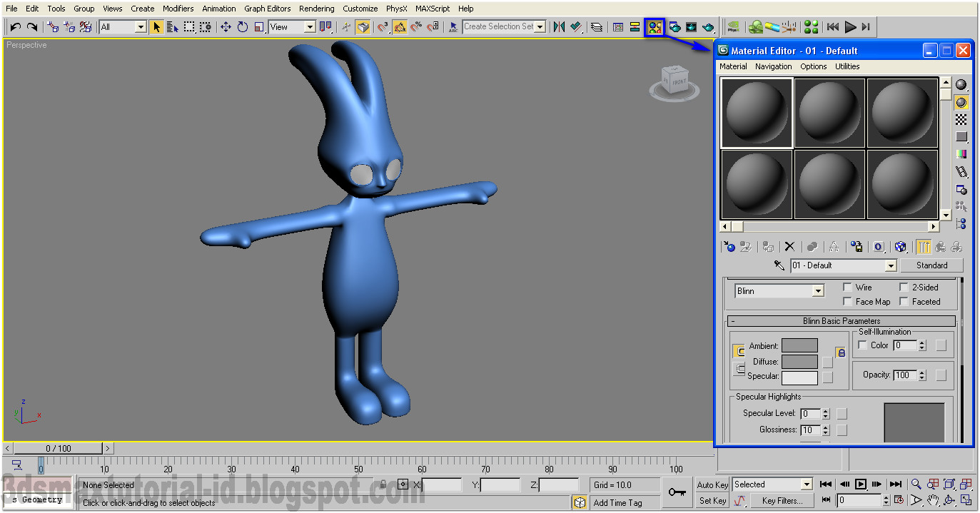Open the Rendering menu
980x513 pixels.
317,9
